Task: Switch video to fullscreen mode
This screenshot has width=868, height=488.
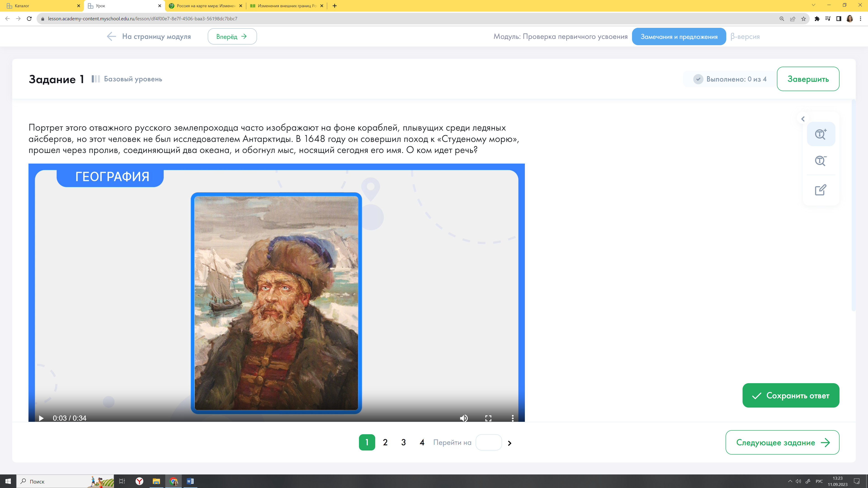Action: tap(488, 418)
